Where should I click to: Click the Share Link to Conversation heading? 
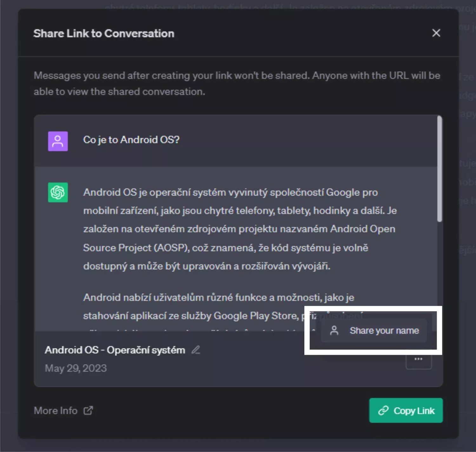pos(104,33)
